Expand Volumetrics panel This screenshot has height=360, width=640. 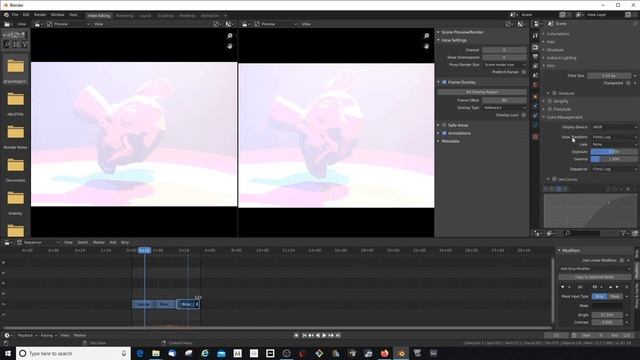tap(558, 34)
